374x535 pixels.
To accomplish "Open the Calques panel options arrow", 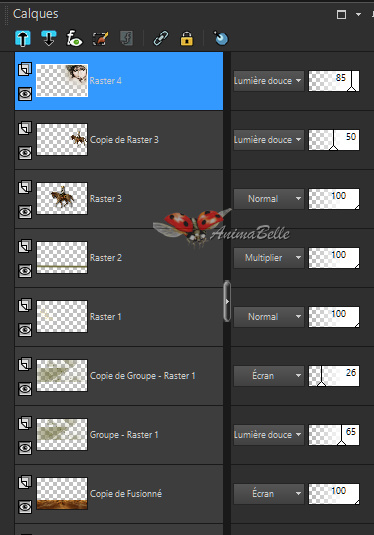I will (x=358, y=14).
